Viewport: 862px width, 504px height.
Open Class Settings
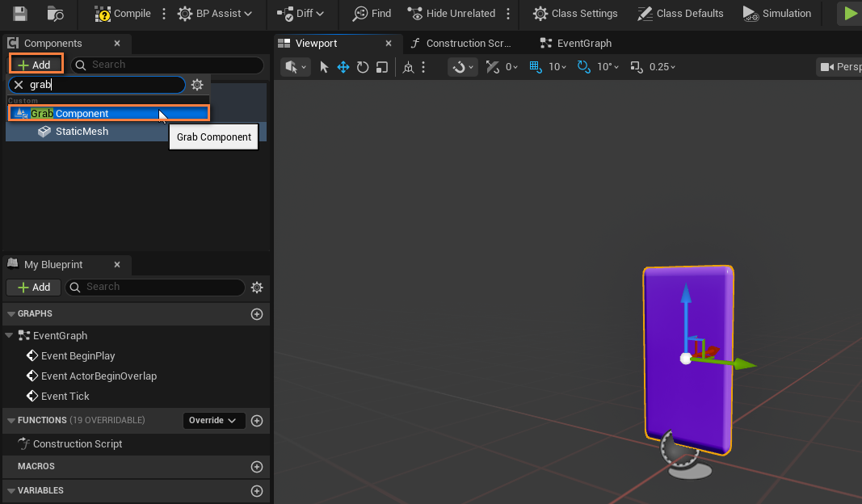(x=575, y=13)
